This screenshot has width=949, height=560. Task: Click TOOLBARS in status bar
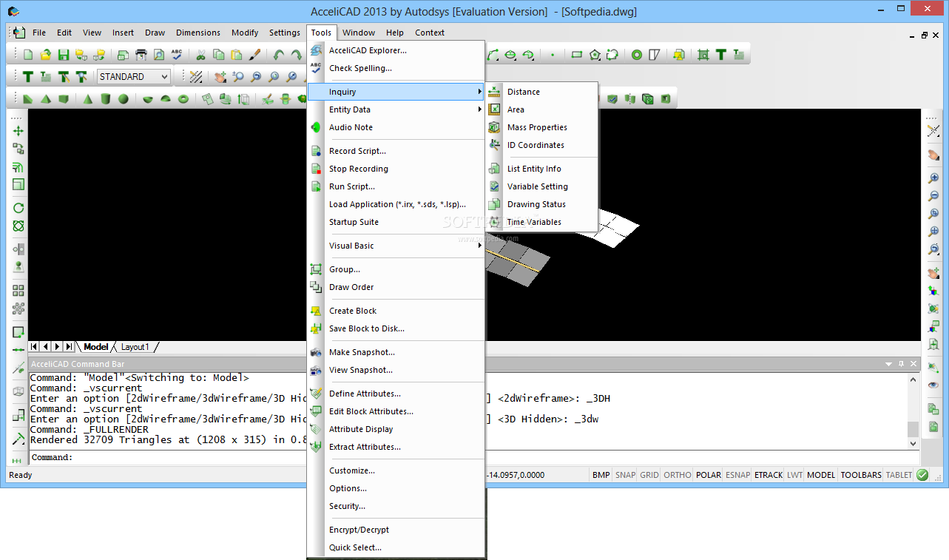point(861,475)
